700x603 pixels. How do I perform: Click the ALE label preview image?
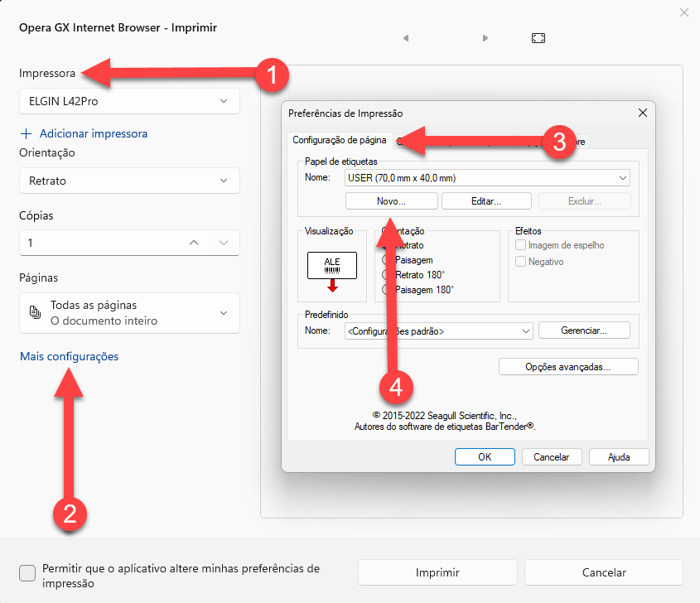point(332,266)
